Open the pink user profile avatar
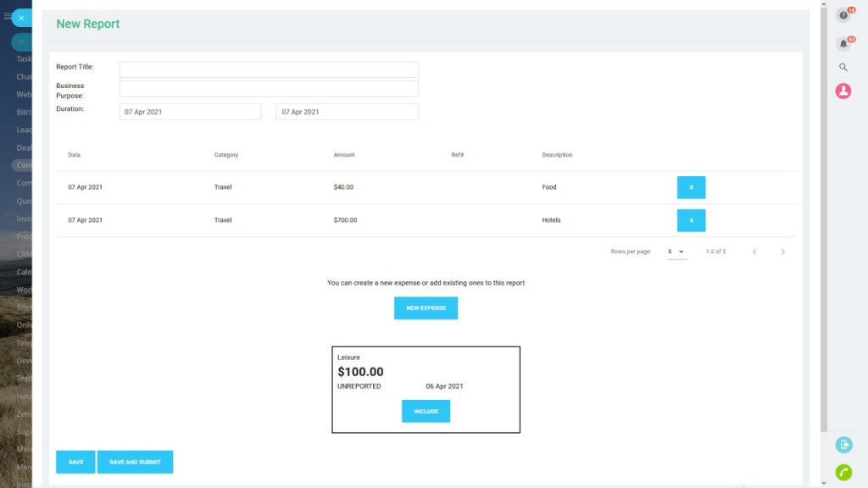Screen dimensions: 868x488 (843, 91)
